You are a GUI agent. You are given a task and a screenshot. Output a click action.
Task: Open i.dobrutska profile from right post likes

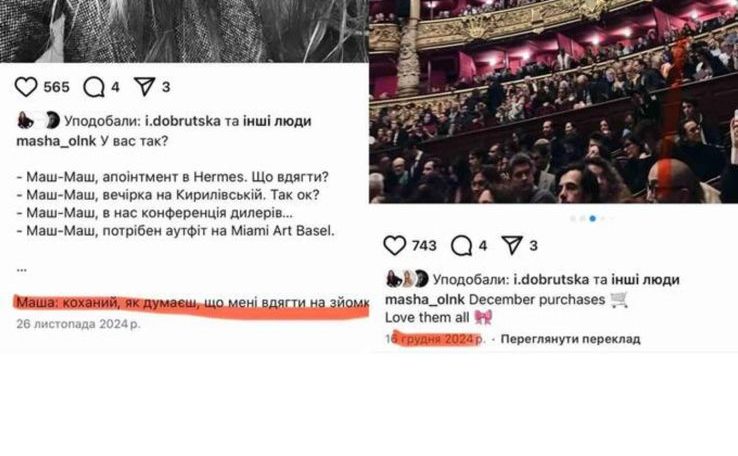coord(551,280)
